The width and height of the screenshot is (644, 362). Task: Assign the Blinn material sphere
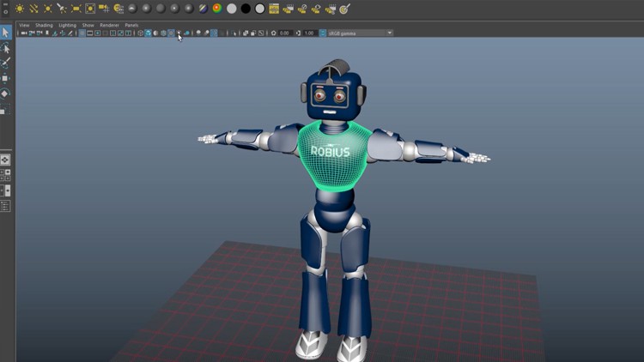[147, 9]
